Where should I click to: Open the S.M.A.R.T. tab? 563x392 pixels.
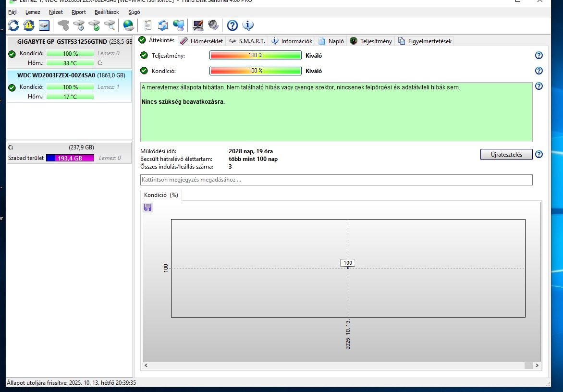[x=247, y=41]
